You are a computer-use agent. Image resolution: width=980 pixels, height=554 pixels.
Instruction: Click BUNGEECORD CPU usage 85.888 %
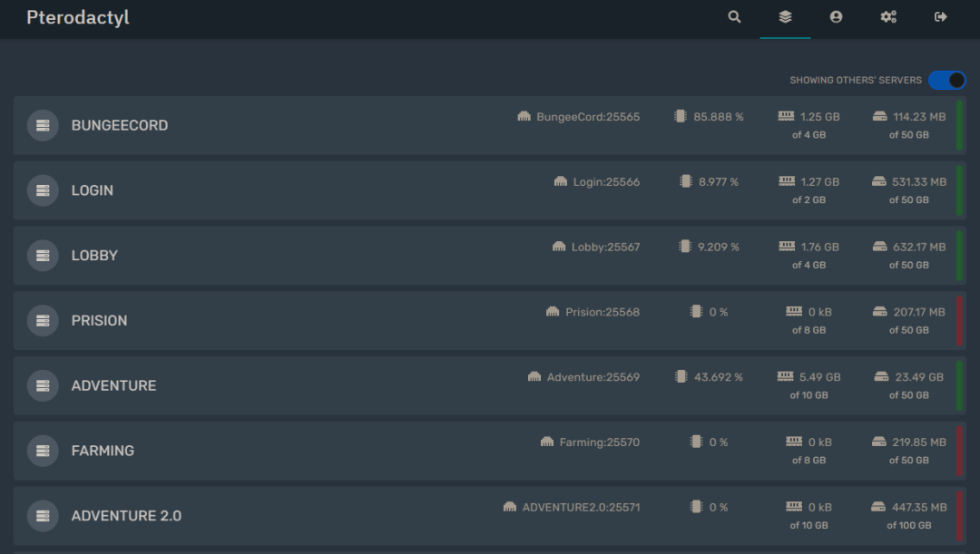(718, 117)
